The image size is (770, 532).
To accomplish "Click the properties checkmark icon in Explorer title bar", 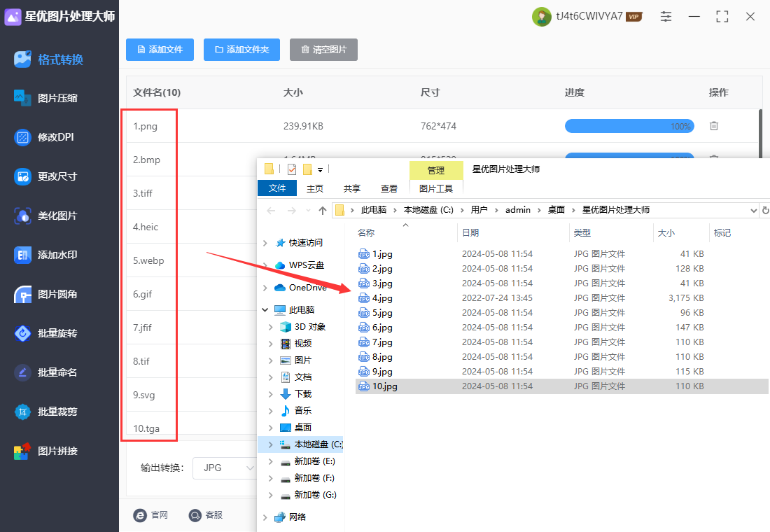I will (292, 169).
